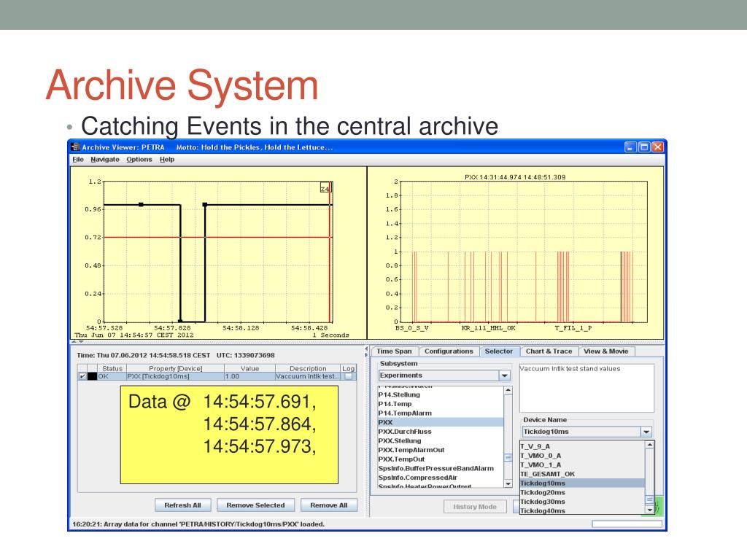Select P14.TempAlarm in the subsystem list
Image resolution: width=747 pixels, height=560 pixels.
(x=441, y=413)
